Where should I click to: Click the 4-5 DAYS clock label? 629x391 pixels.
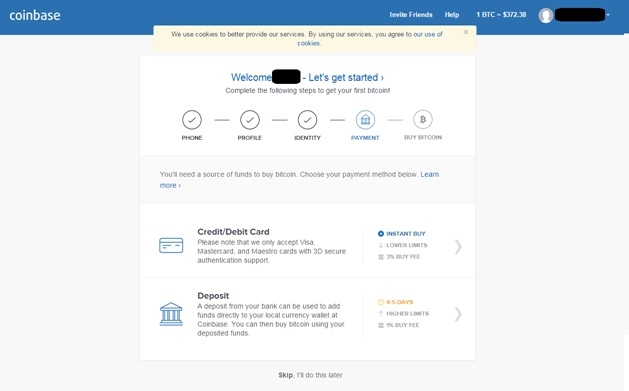tap(396, 302)
